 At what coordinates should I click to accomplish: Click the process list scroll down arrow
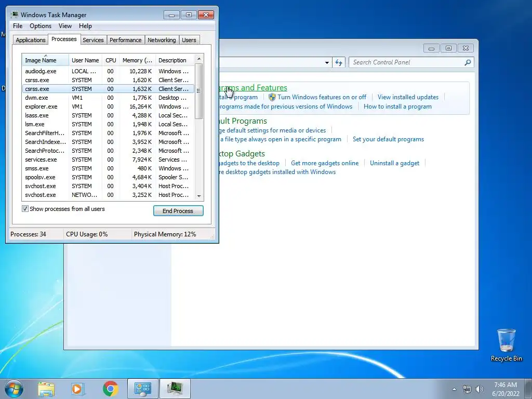click(199, 196)
